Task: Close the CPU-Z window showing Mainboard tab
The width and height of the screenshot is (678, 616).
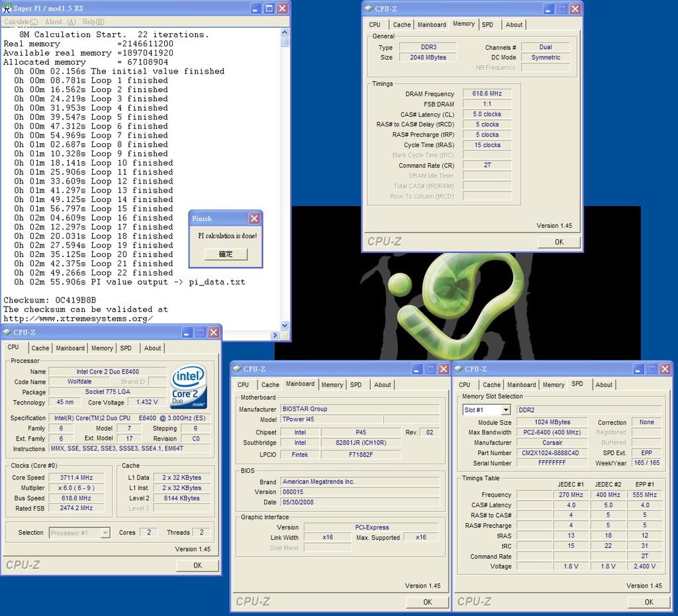Action: click(x=442, y=369)
